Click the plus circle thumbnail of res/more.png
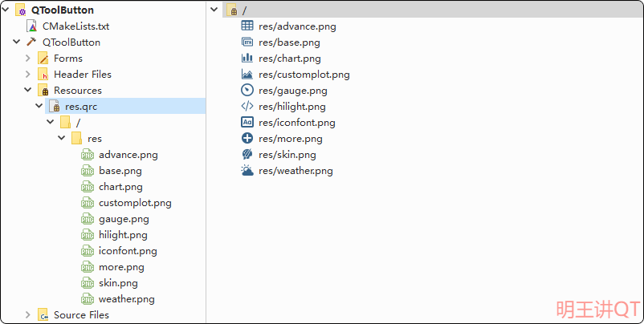The height and width of the screenshot is (324, 644). click(x=247, y=138)
